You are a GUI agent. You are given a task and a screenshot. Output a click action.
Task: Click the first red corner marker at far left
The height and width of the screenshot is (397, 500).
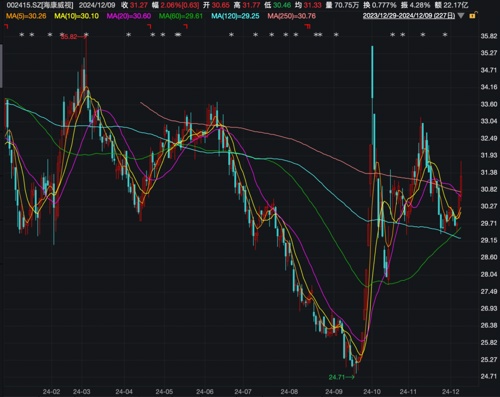click(6, 26)
